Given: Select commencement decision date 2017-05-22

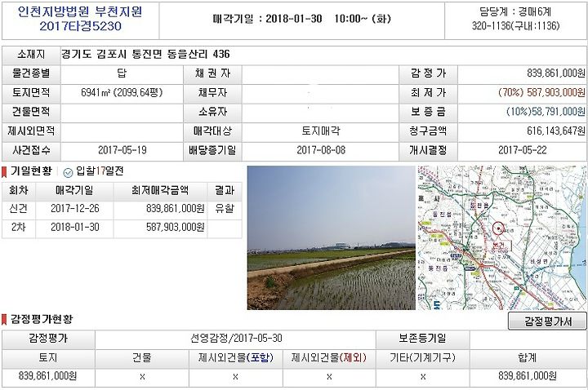Looking at the screenshot, I should pos(523,150).
